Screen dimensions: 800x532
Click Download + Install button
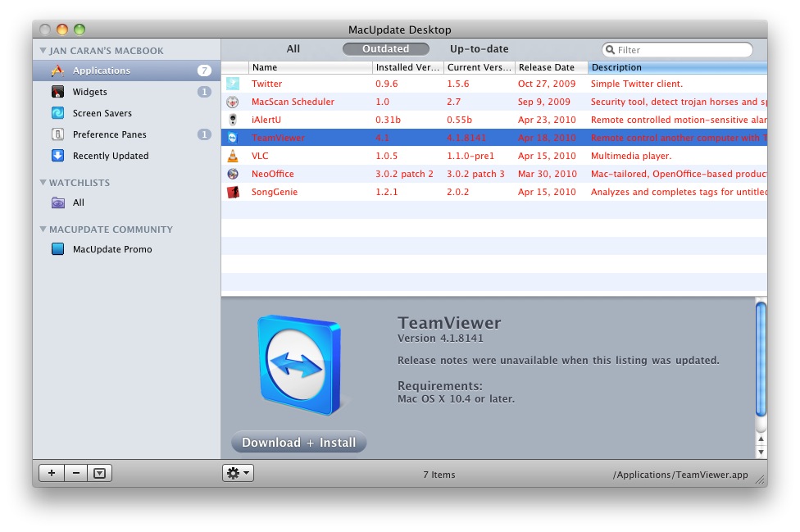[299, 442]
